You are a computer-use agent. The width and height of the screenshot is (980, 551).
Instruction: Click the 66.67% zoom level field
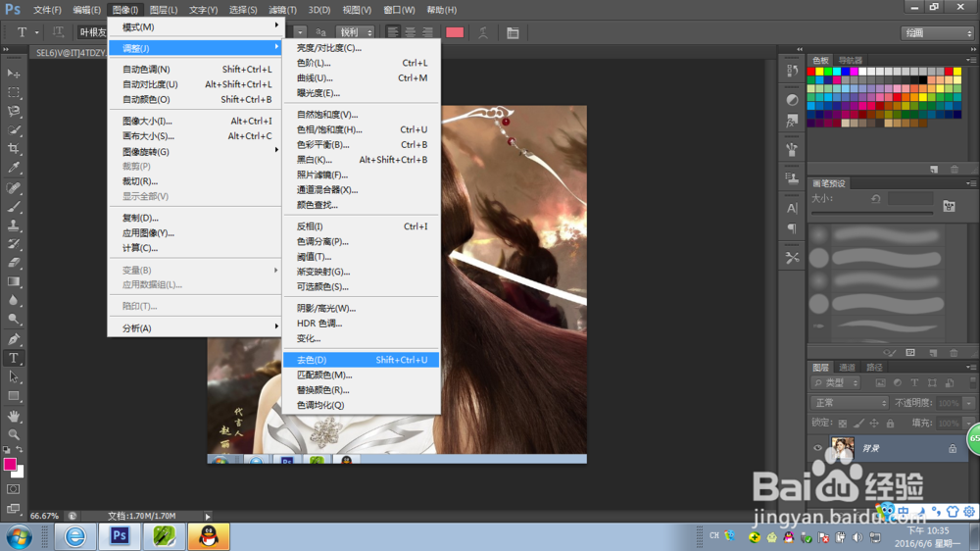[44, 516]
